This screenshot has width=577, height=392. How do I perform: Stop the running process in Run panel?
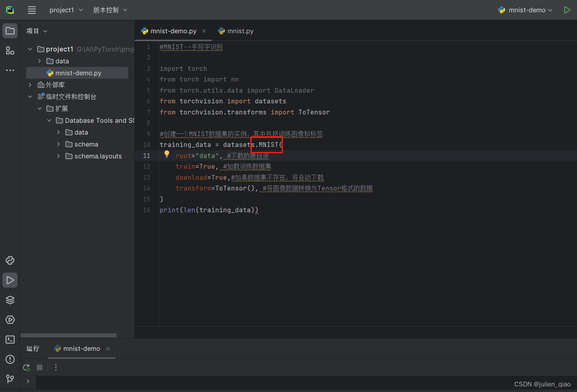pos(40,367)
